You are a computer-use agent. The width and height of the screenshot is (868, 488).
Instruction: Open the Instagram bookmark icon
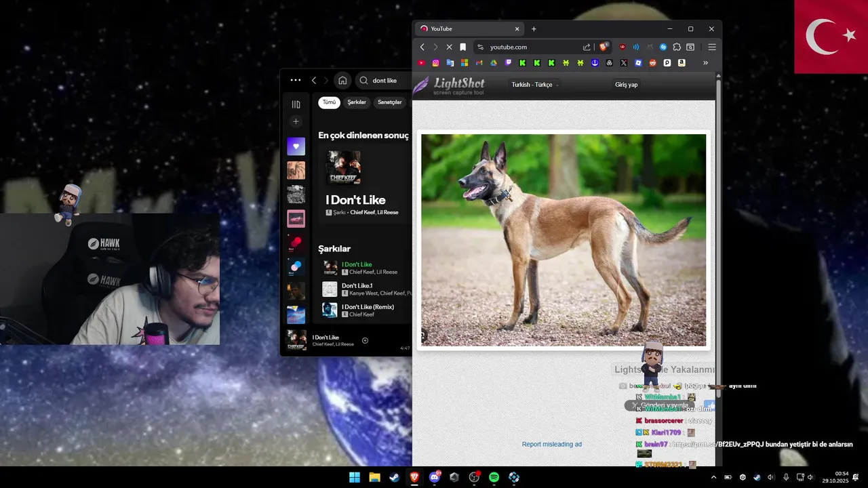point(436,63)
